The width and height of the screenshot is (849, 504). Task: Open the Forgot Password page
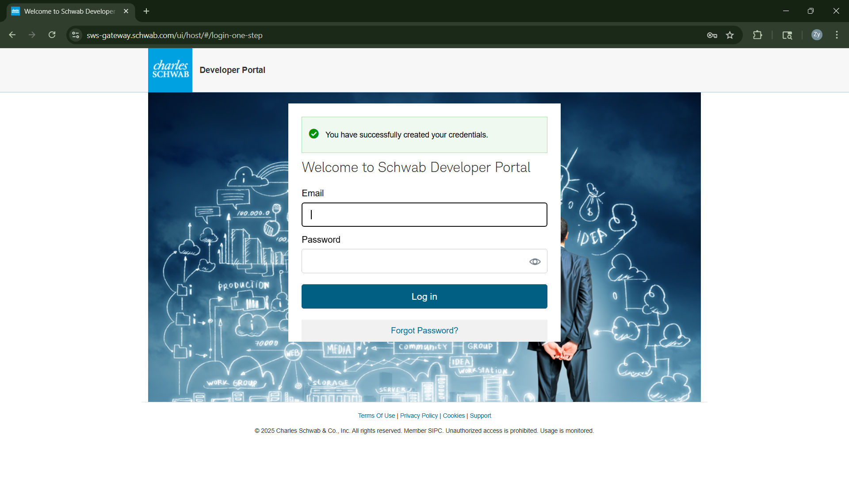click(424, 330)
